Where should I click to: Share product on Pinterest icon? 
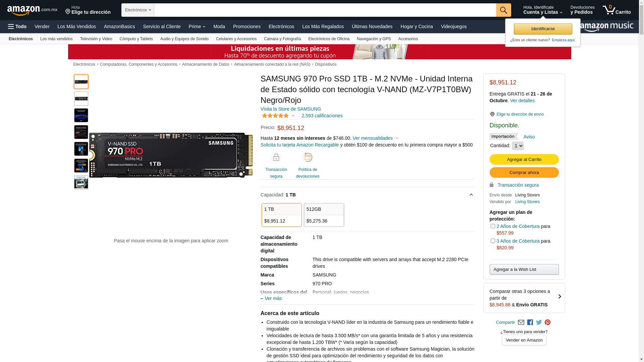(x=547, y=322)
